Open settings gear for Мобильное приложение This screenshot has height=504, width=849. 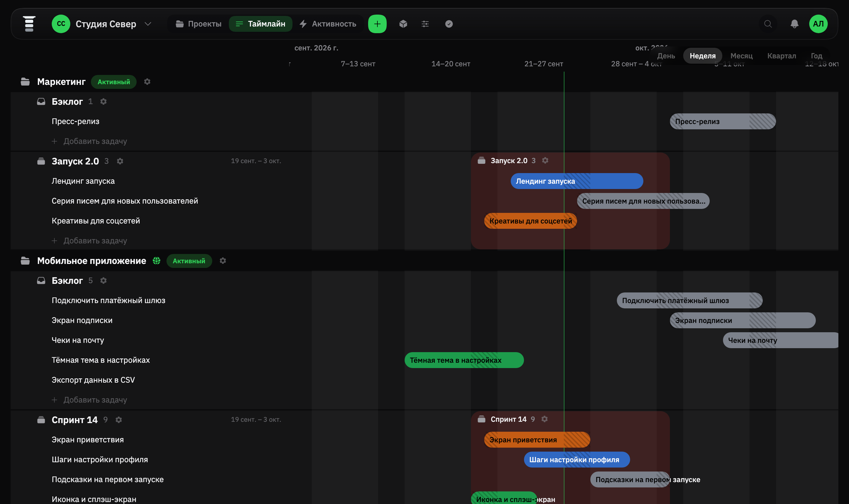(x=223, y=261)
